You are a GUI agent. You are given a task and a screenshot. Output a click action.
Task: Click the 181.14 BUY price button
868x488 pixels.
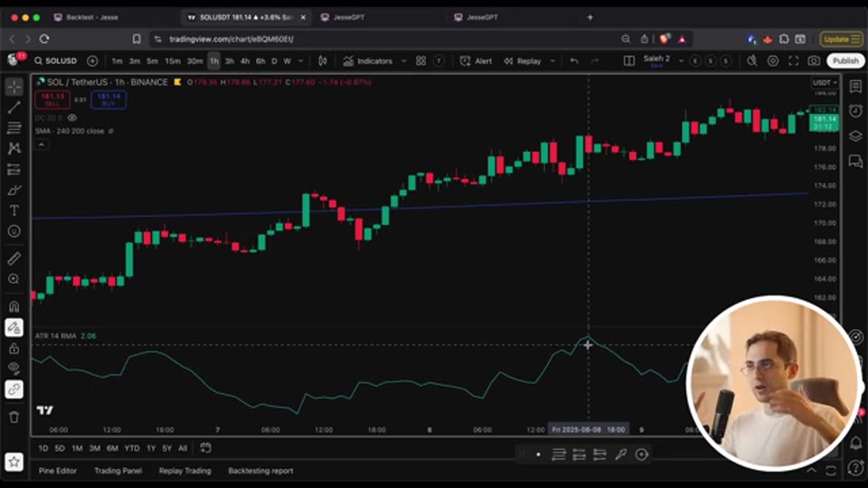click(x=108, y=99)
